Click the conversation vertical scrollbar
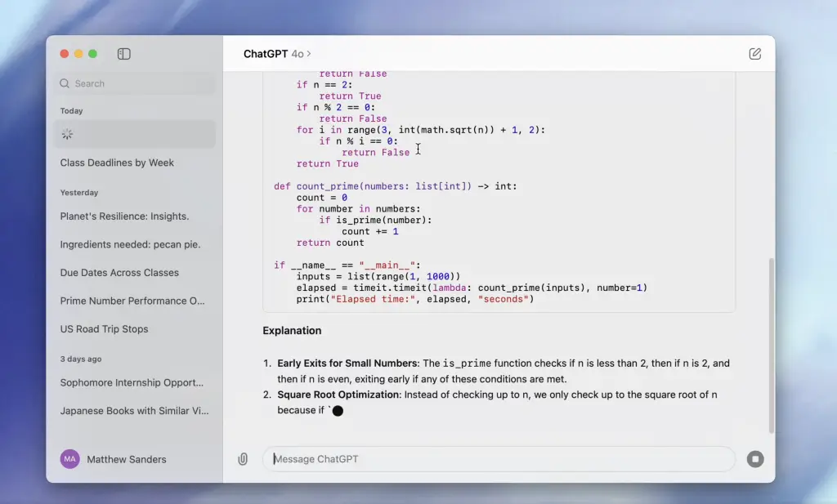This screenshot has height=504, width=837. point(770,343)
